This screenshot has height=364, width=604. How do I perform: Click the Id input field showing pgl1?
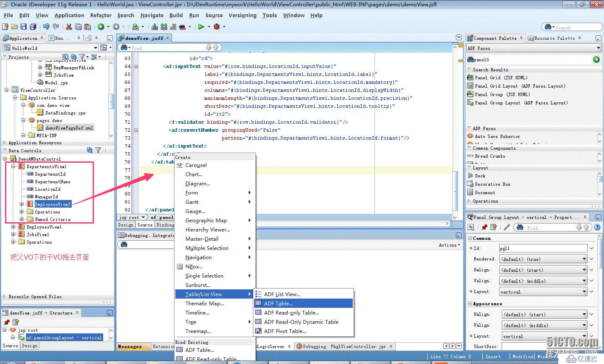pyautogui.click(x=543, y=248)
